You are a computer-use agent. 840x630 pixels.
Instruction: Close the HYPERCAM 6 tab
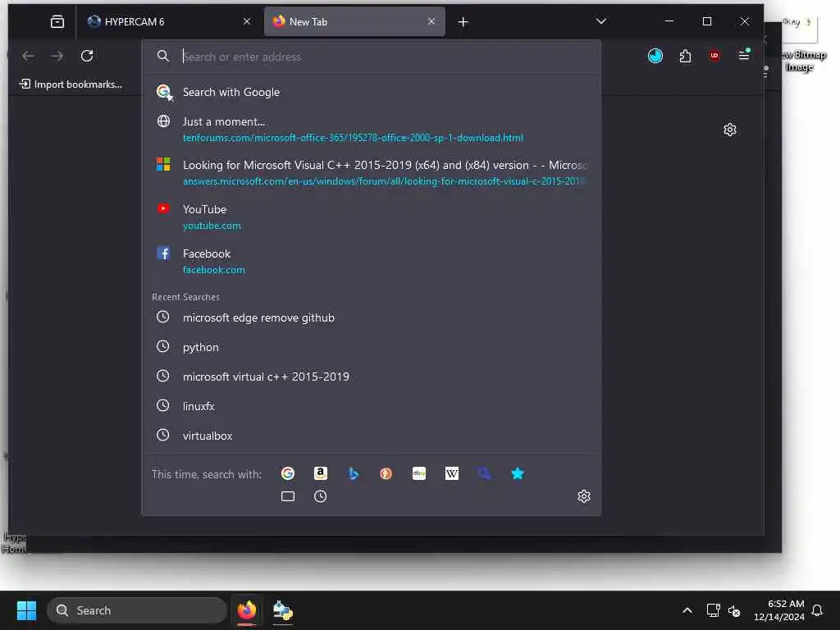(x=247, y=21)
